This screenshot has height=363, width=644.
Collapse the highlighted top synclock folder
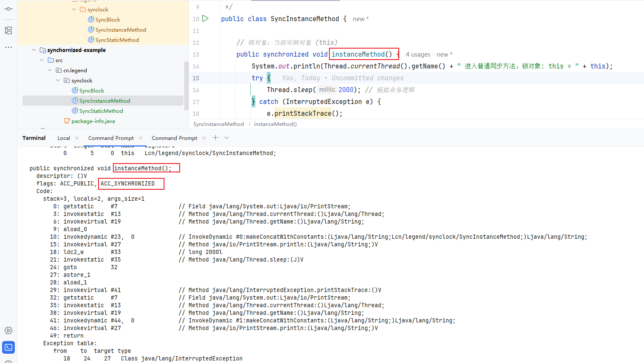click(74, 9)
